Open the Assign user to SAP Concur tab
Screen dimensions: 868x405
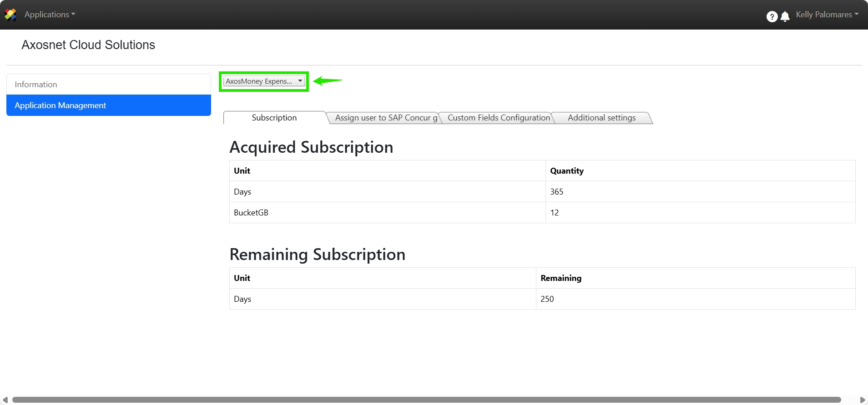pos(385,118)
